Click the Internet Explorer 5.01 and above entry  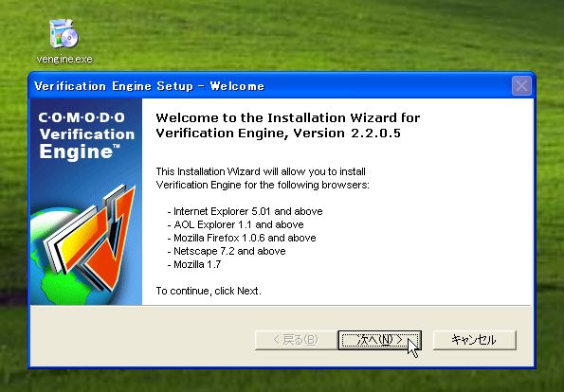coord(245,211)
